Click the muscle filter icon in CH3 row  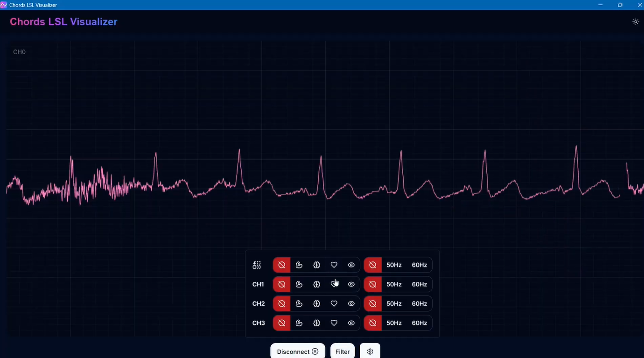[299, 323]
